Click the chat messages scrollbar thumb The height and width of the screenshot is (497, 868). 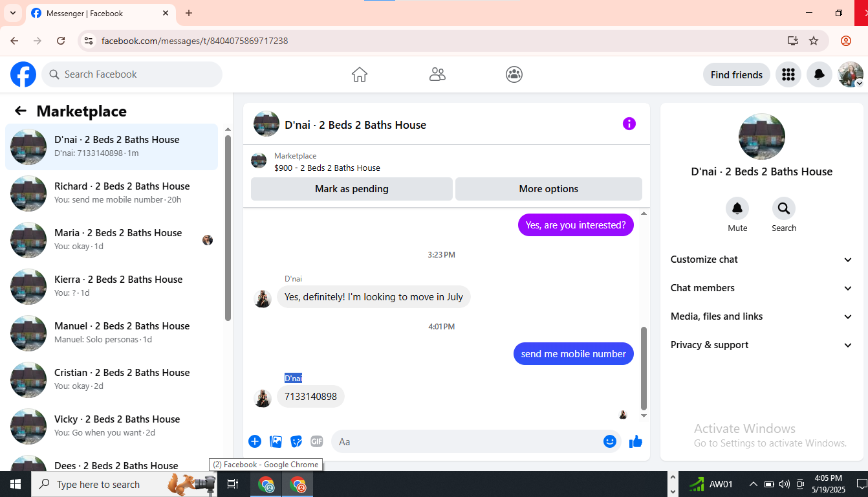click(644, 368)
